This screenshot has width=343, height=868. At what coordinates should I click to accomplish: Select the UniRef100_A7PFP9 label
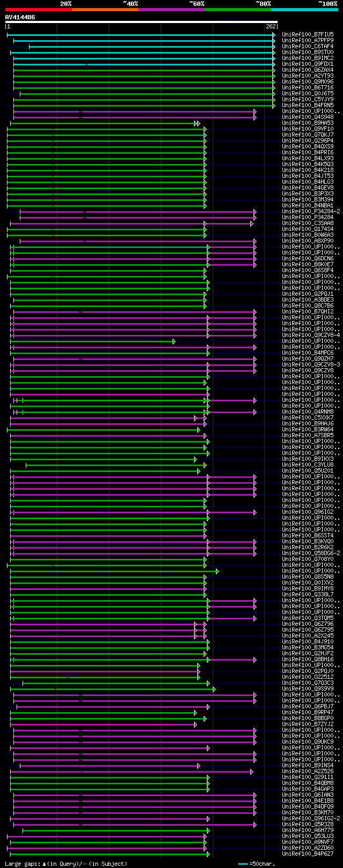click(x=308, y=40)
